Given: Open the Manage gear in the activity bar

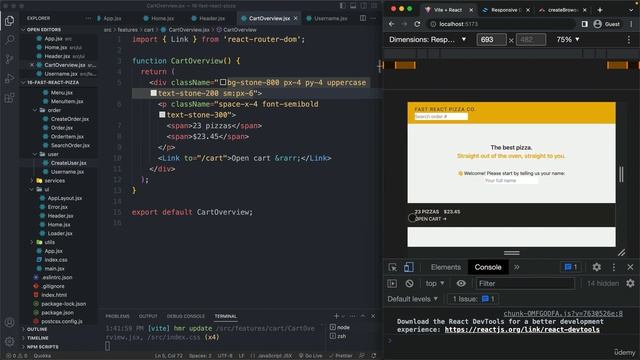Looking at the screenshot, I should coord(9,341).
